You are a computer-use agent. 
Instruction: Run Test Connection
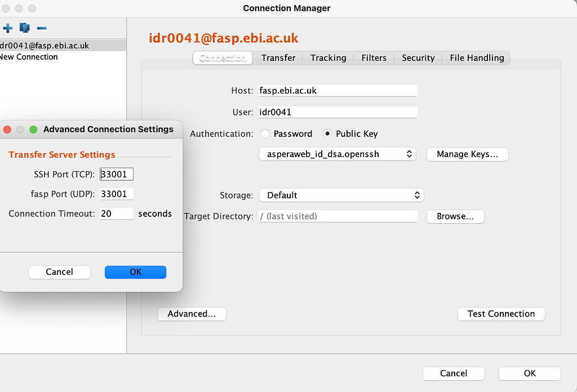500,314
